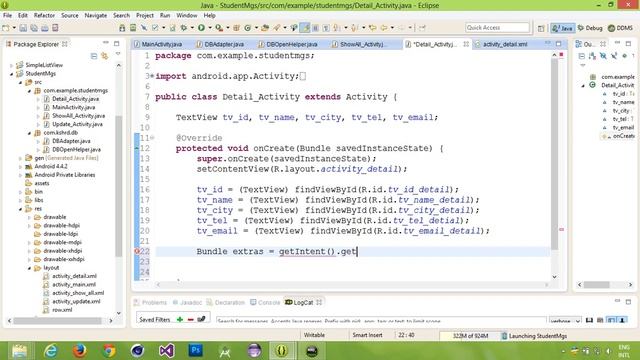Screen dimensions: 640x360
Task: Collapse the src folder node
Action: click(20, 82)
